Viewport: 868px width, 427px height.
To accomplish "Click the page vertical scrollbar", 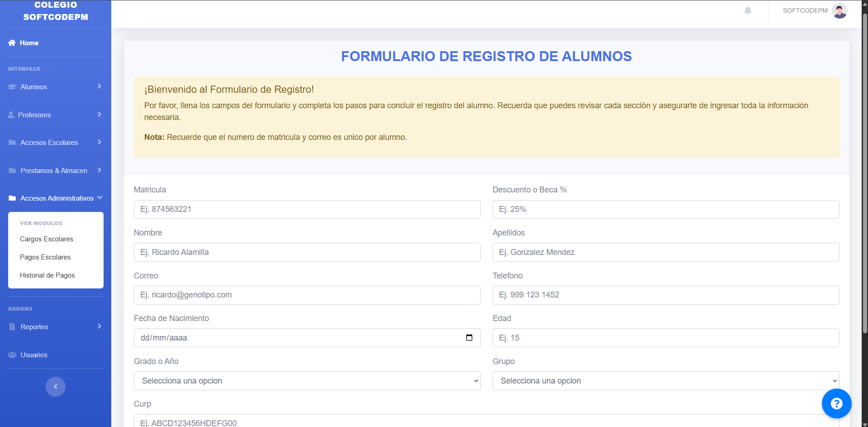I will (864, 181).
